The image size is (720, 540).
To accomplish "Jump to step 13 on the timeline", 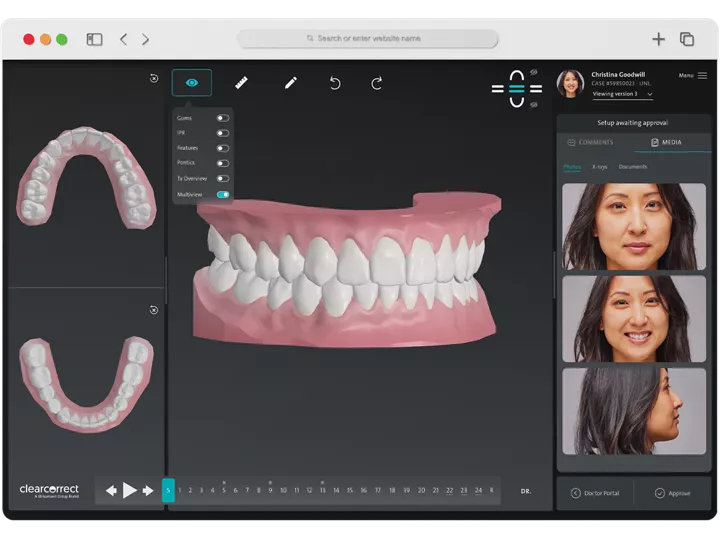I will [x=322, y=490].
